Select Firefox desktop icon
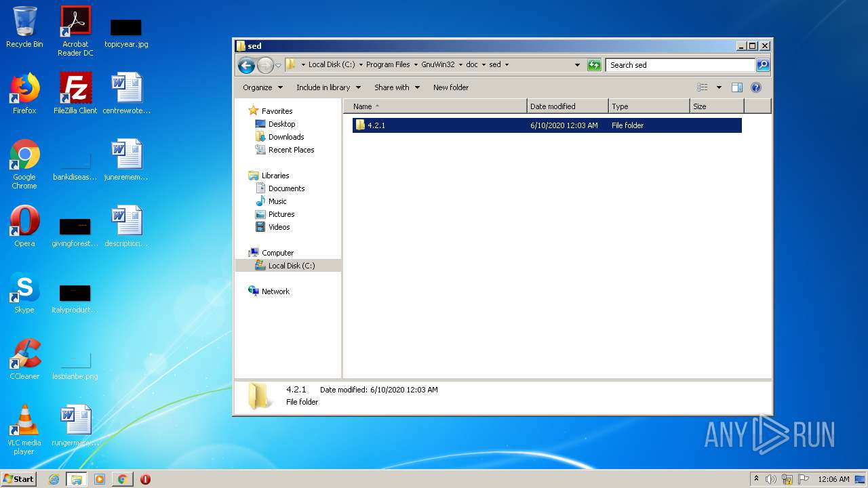Screen dimensions: 868x488 click(24, 94)
